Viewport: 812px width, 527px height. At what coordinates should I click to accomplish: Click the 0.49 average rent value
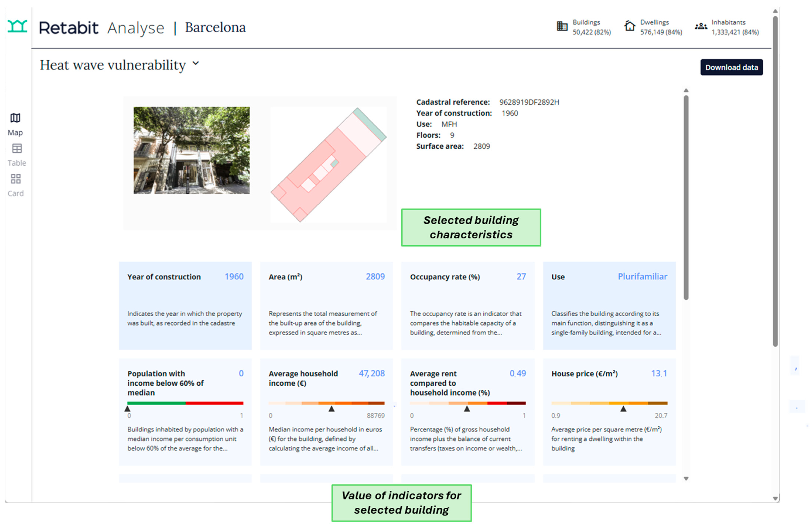click(x=518, y=373)
